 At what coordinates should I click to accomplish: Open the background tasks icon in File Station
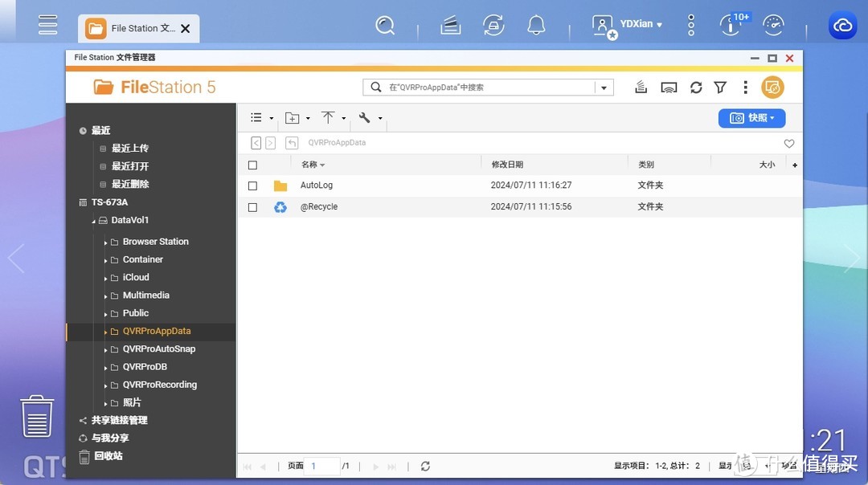coord(641,86)
